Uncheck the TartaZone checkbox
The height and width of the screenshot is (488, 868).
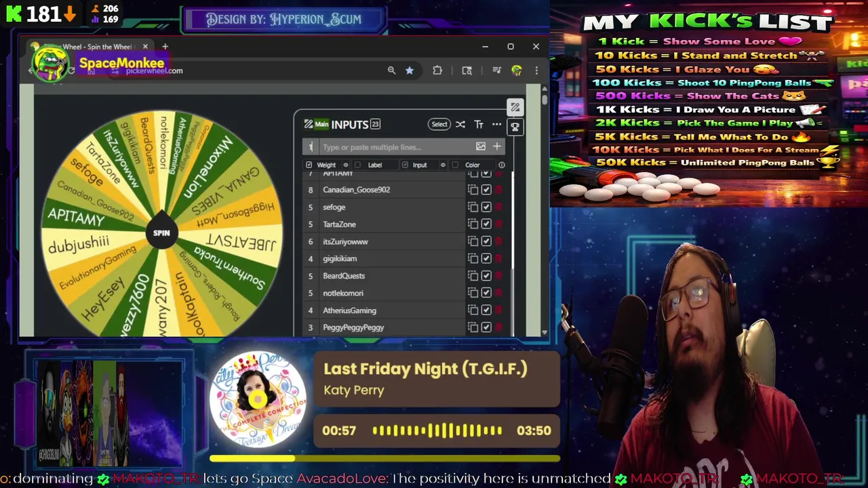click(x=486, y=224)
